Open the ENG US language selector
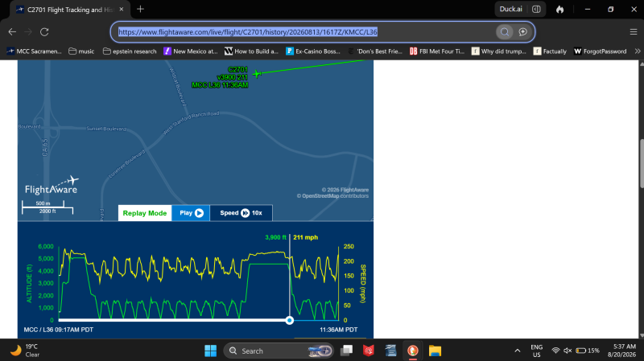This screenshot has height=361, width=644. pyautogui.click(x=536, y=351)
